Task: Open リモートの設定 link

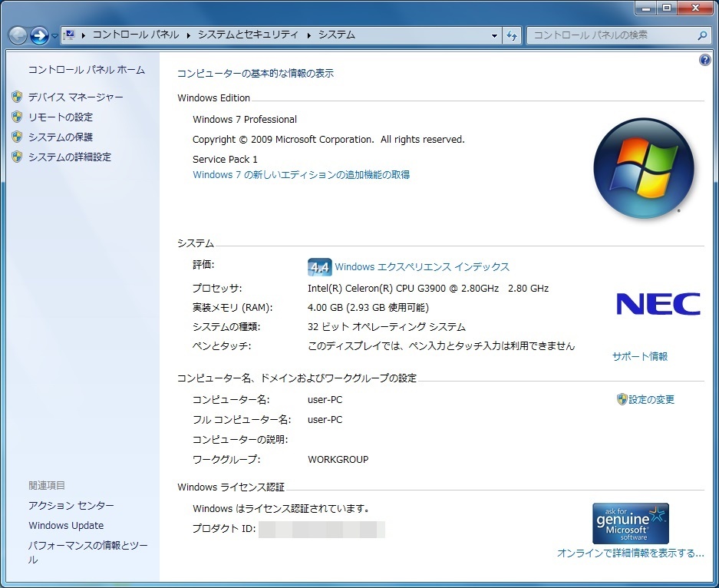Action: 61,117
